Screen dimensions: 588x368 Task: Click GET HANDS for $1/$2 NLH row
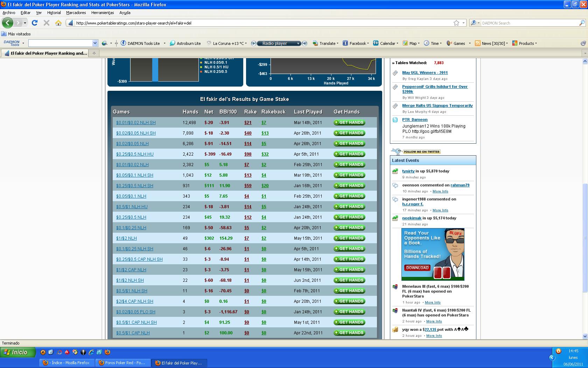[349, 238]
